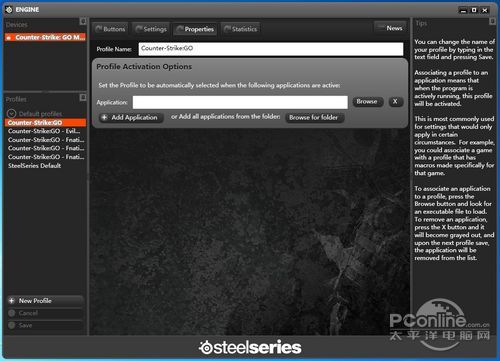Open the Statistics tab
The width and height of the screenshot is (500, 361).
click(x=241, y=29)
